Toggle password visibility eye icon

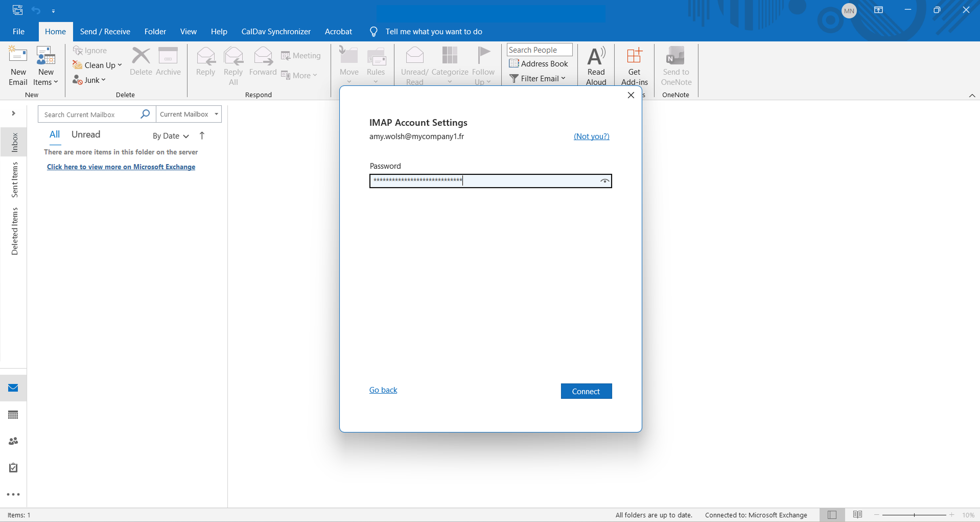click(604, 181)
